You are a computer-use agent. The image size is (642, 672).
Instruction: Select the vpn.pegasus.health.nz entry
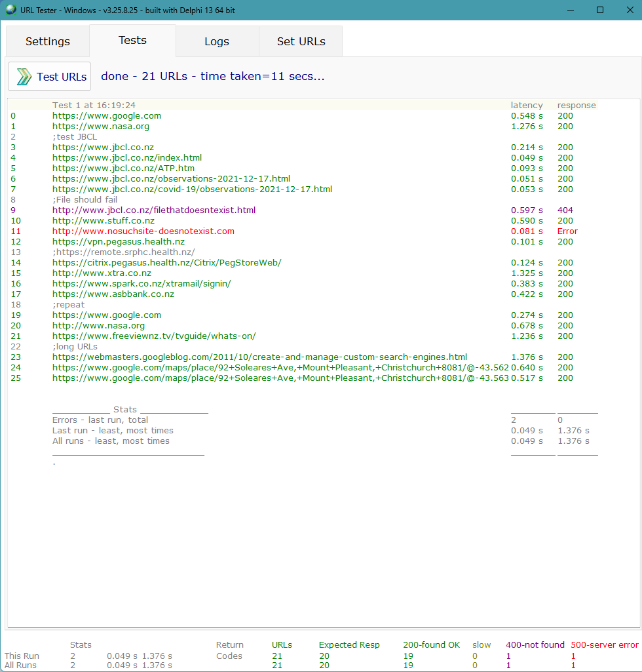point(119,241)
